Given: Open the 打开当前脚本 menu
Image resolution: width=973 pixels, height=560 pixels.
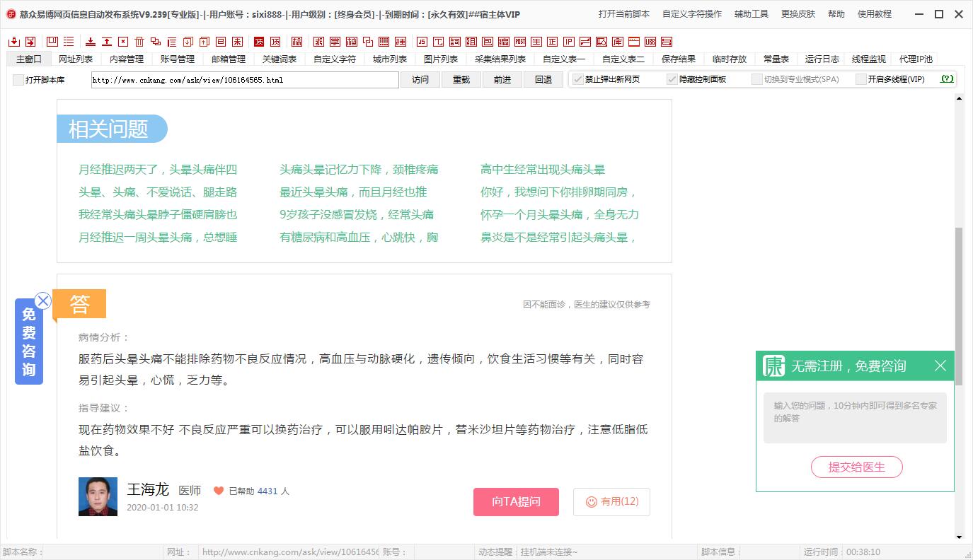Looking at the screenshot, I should 623,14.
